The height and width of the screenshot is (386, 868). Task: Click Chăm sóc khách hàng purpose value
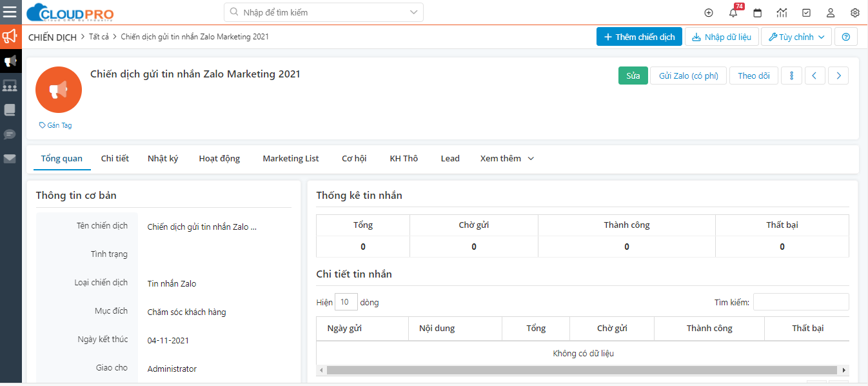pos(186,312)
